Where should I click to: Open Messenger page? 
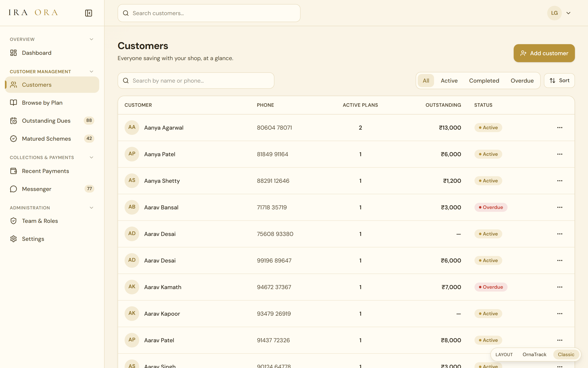52,189
